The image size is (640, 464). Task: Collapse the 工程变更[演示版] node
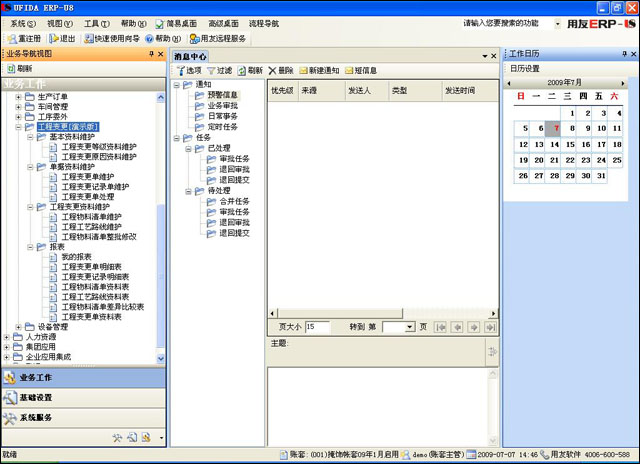[18, 127]
